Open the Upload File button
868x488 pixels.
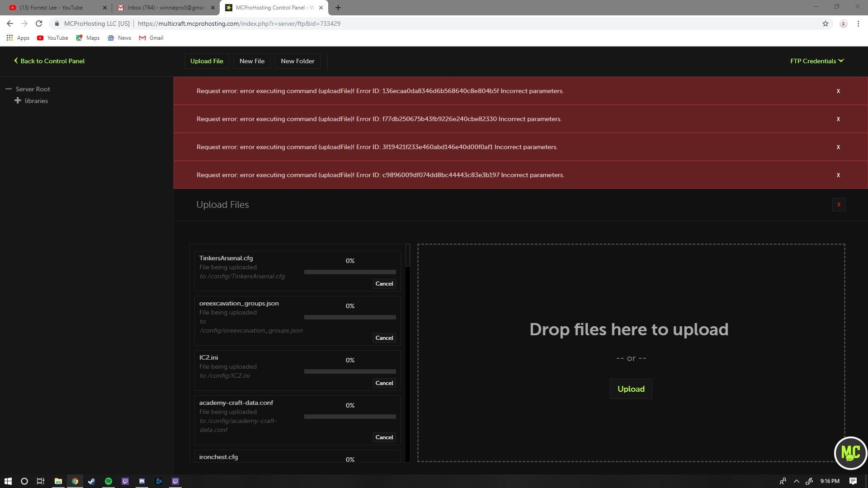pyautogui.click(x=207, y=61)
